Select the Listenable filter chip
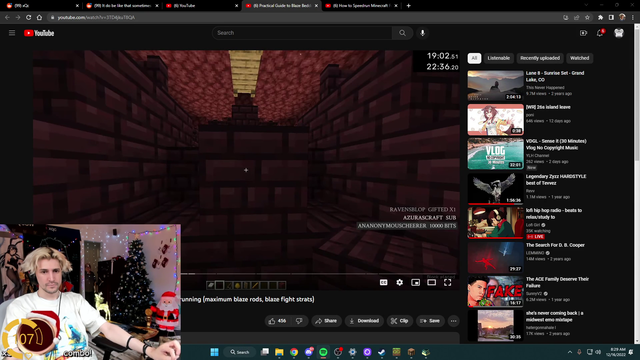 pos(499,58)
